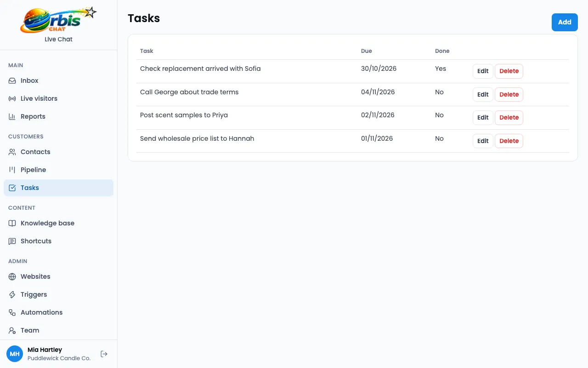
Task: Click the Inbox tray icon
Action: 12,80
